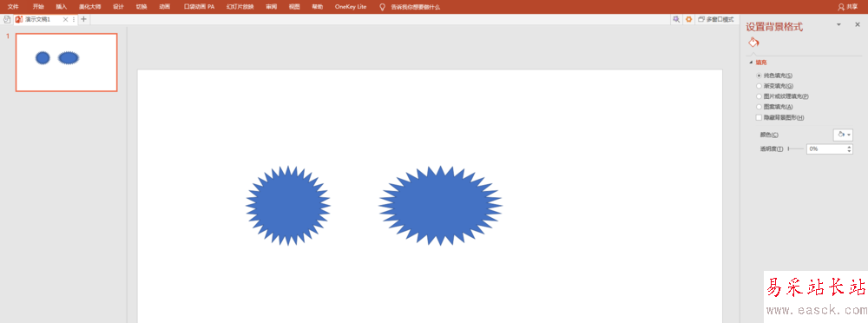The width and height of the screenshot is (868, 323).
Task: Open the tab options dots on 演示文稿1
Action: click(x=74, y=19)
